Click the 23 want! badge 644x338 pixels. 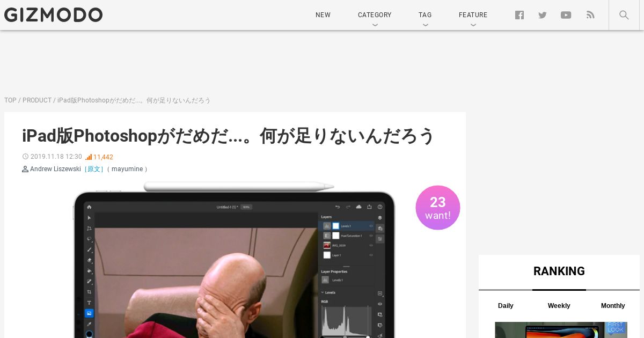438,208
